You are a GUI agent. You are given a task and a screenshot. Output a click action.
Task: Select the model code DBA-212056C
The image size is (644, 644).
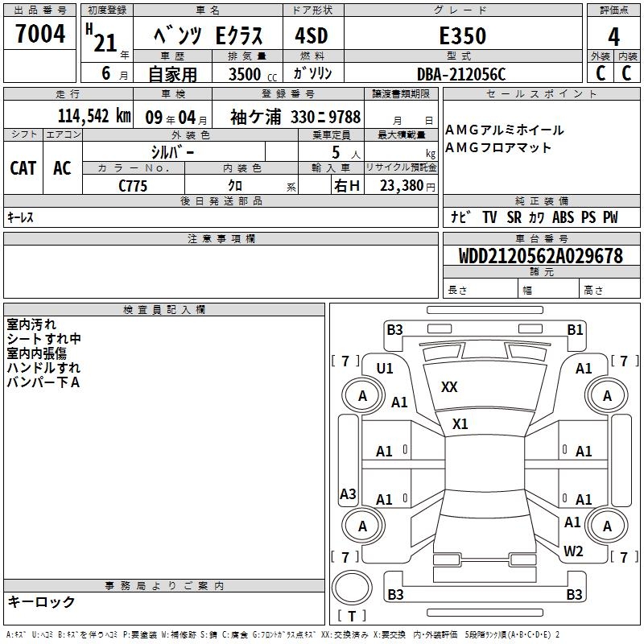tap(461, 74)
